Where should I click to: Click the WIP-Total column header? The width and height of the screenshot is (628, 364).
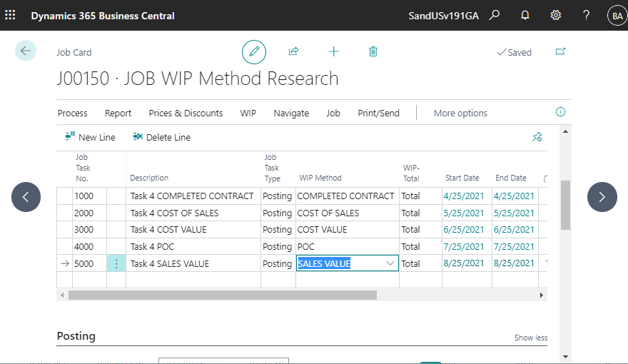[x=411, y=173]
